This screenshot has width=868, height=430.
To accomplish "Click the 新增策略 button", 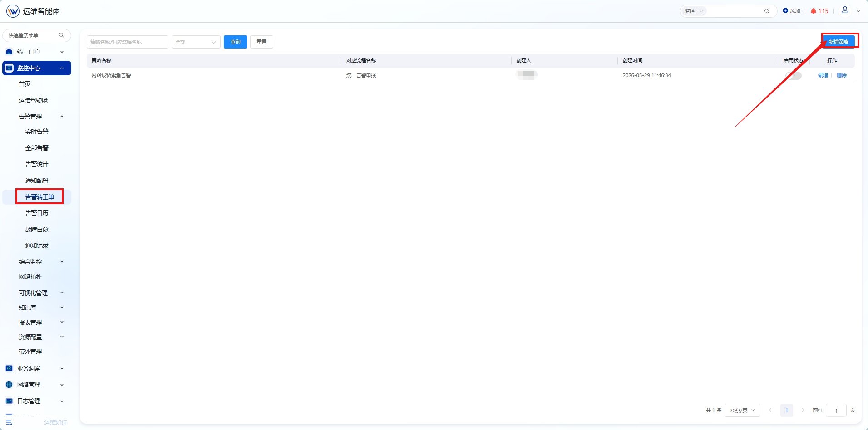I will click(838, 42).
